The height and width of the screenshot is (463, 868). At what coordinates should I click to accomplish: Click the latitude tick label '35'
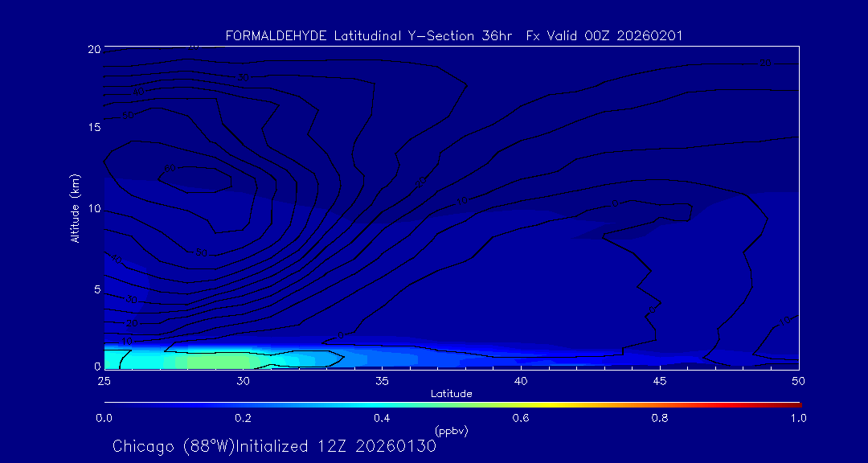[382, 381]
